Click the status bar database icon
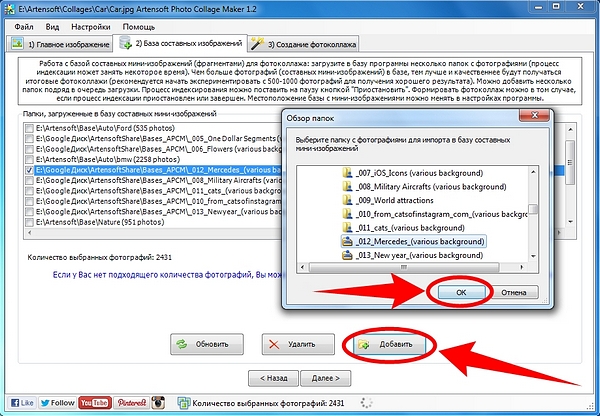 (x=184, y=403)
